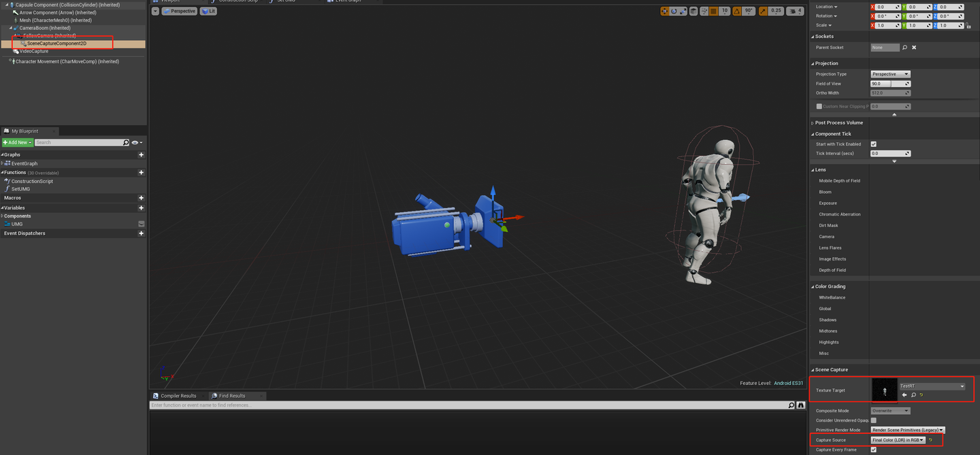The image size is (980, 455).
Task: Collapse the Scene Capture section
Action: (813, 369)
